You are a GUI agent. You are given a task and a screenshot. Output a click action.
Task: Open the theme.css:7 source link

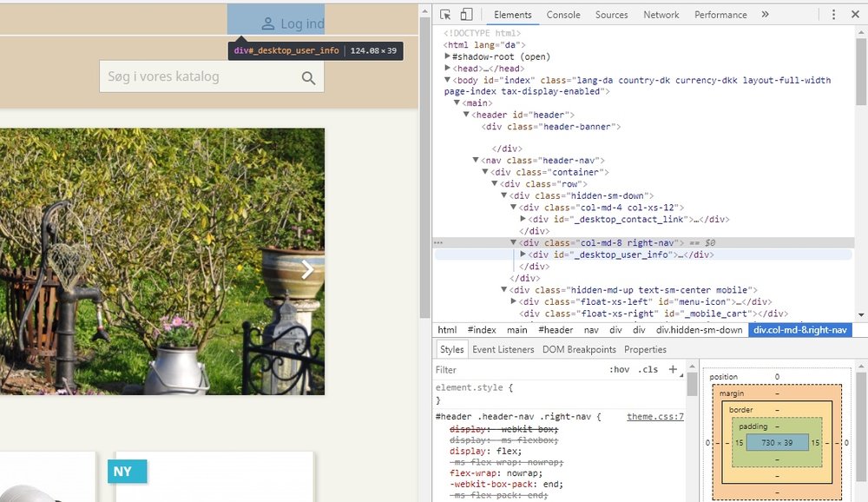point(654,417)
